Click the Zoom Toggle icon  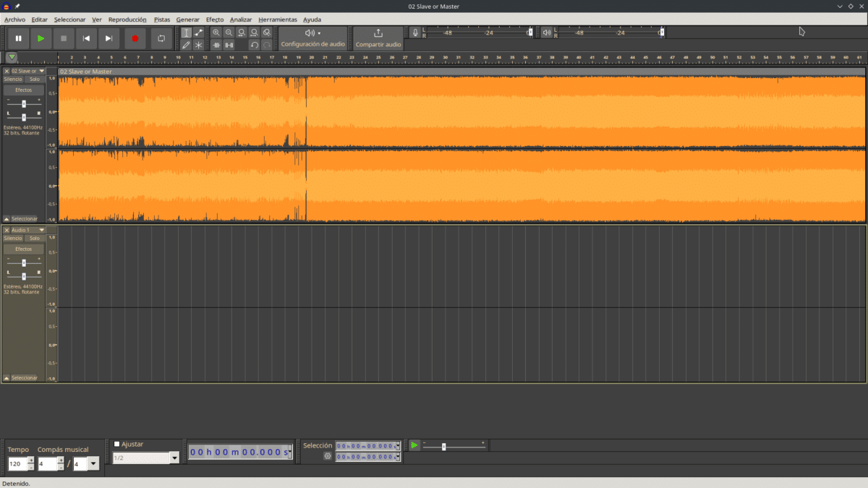[267, 33]
